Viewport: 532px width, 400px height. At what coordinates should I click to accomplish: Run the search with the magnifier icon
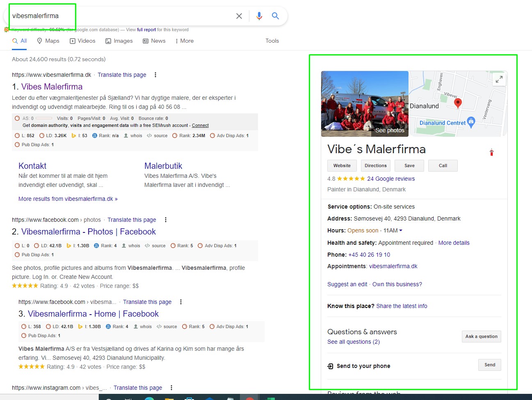click(276, 16)
